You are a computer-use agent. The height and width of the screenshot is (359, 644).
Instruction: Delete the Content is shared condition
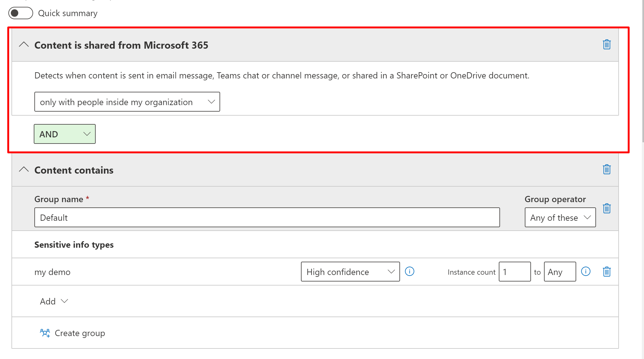(607, 45)
